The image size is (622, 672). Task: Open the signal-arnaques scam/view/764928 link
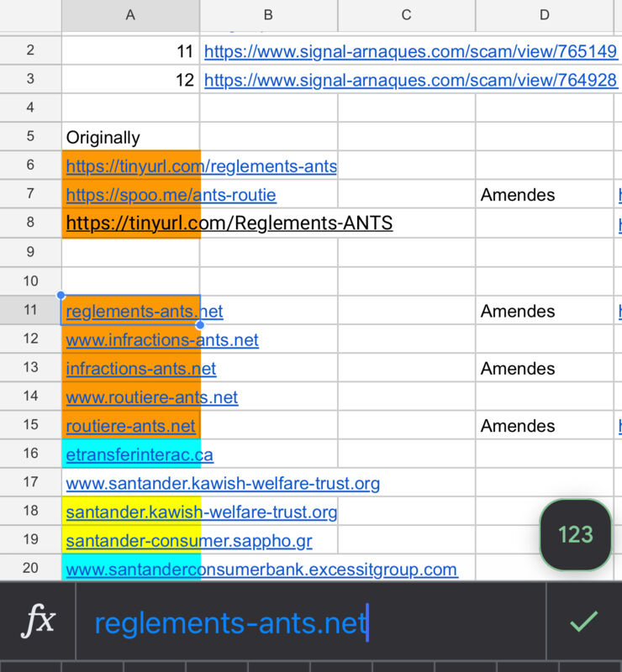(410, 80)
